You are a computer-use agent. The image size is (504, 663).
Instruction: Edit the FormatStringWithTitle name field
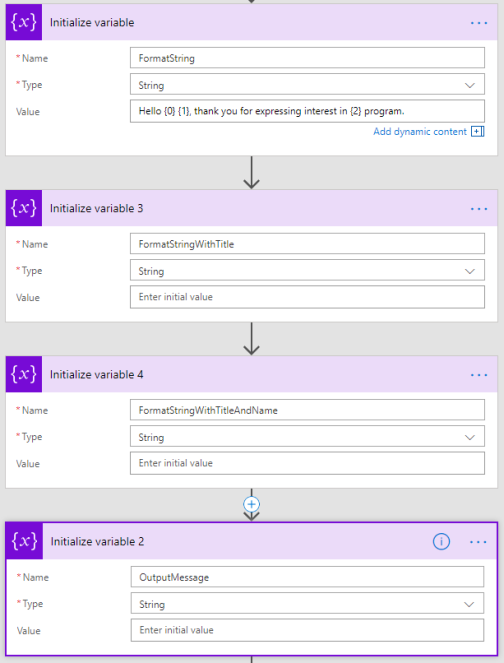point(307,244)
